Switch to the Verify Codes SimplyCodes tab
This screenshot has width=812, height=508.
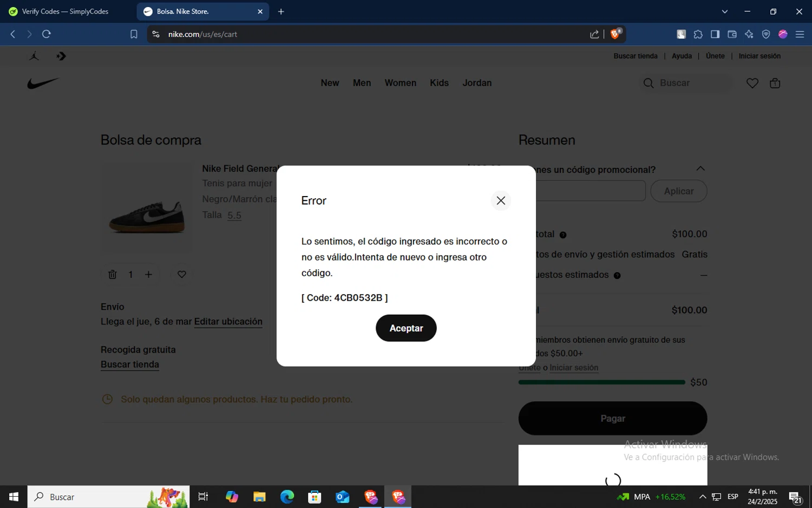[66, 11]
